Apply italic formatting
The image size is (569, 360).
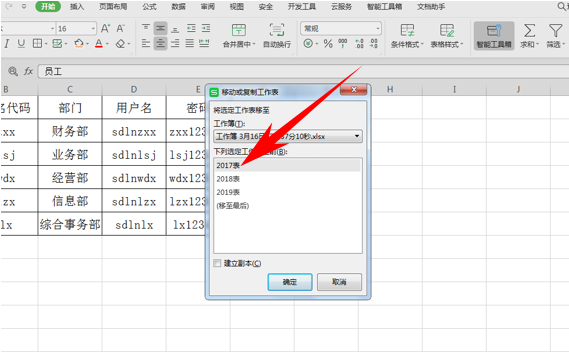7,44
